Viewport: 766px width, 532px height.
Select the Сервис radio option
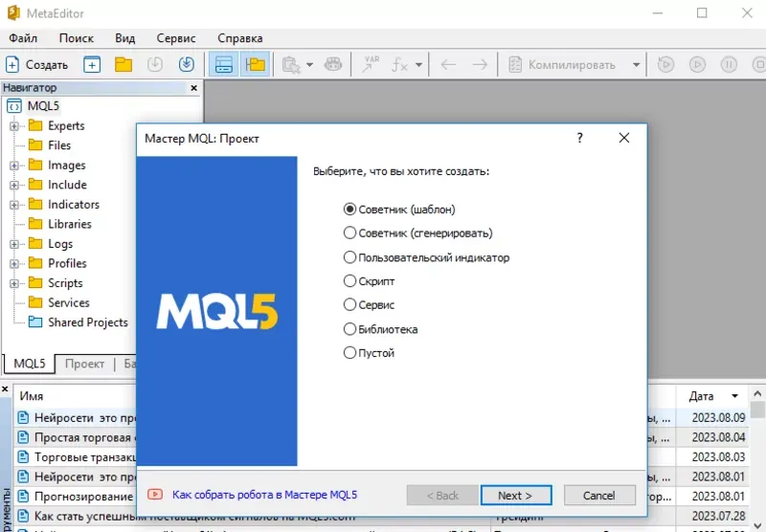369,305
